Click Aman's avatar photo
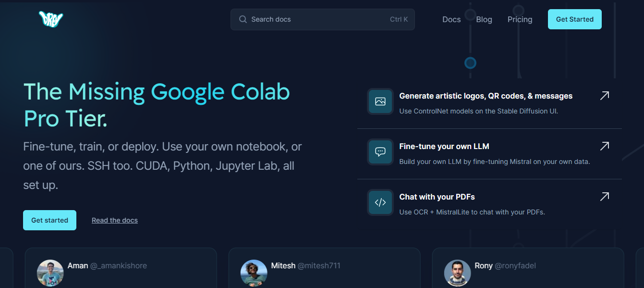 (x=50, y=273)
